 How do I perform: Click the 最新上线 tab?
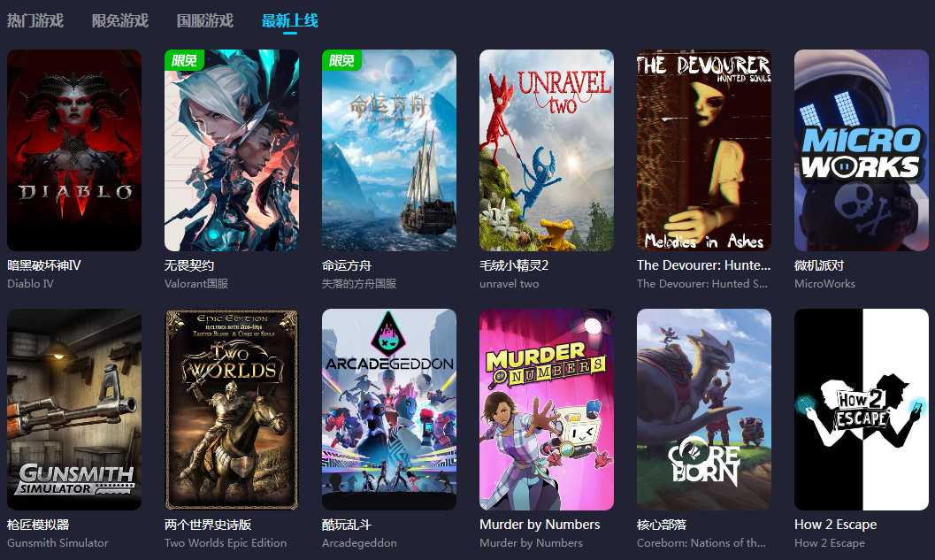(290, 21)
